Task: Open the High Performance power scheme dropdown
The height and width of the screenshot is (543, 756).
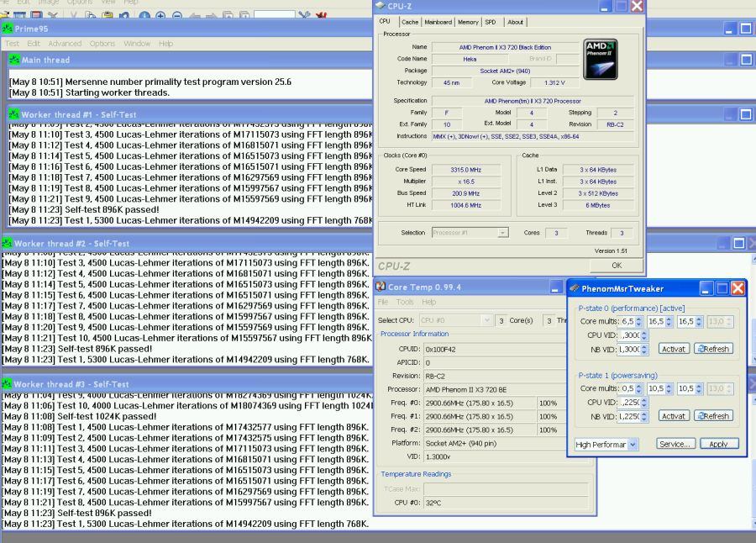Action: click(x=633, y=444)
